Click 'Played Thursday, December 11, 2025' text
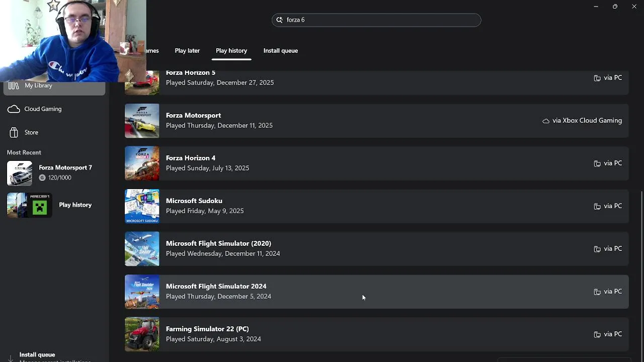 [219, 125]
